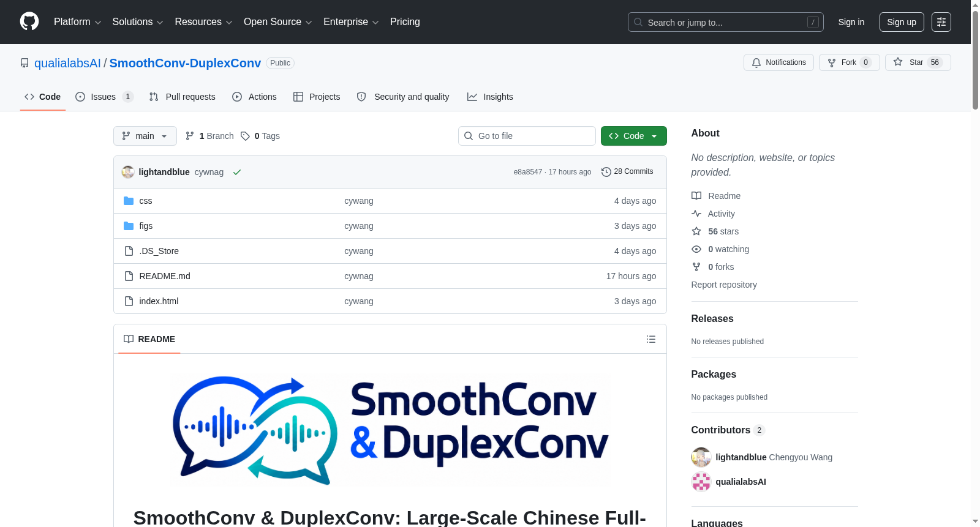Click the branch icon next to 1 Branch
Viewport: 980px width, 527px height.
click(x=190, y=136)
